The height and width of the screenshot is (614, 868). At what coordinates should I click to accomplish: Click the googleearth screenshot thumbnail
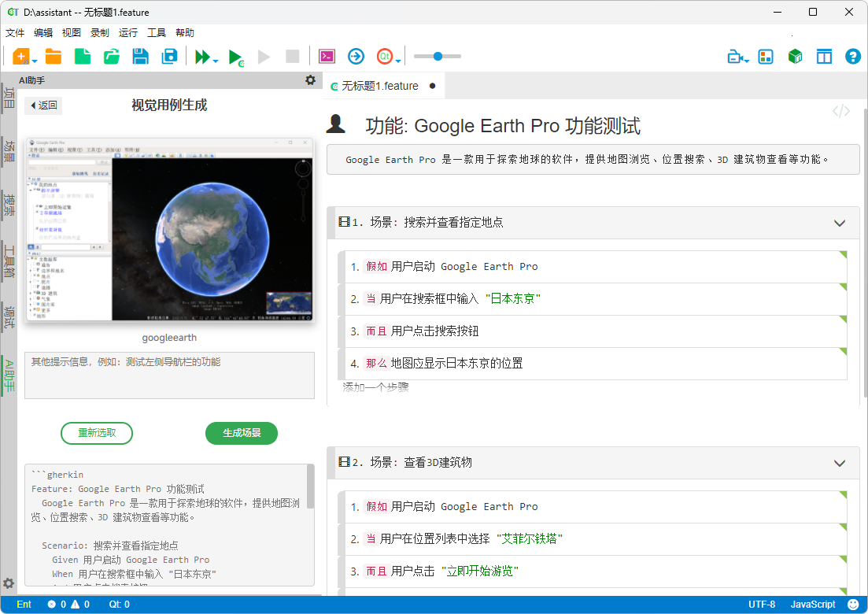click(169, 229)
